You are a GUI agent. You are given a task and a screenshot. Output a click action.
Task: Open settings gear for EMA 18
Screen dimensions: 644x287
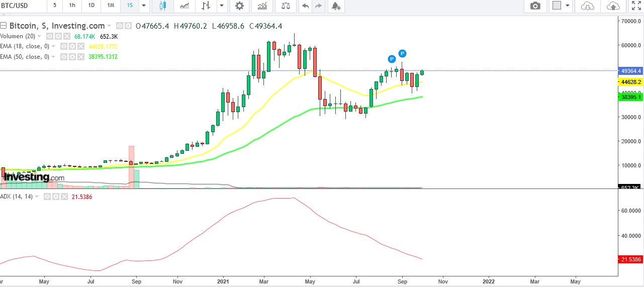[x=72, y=46]
